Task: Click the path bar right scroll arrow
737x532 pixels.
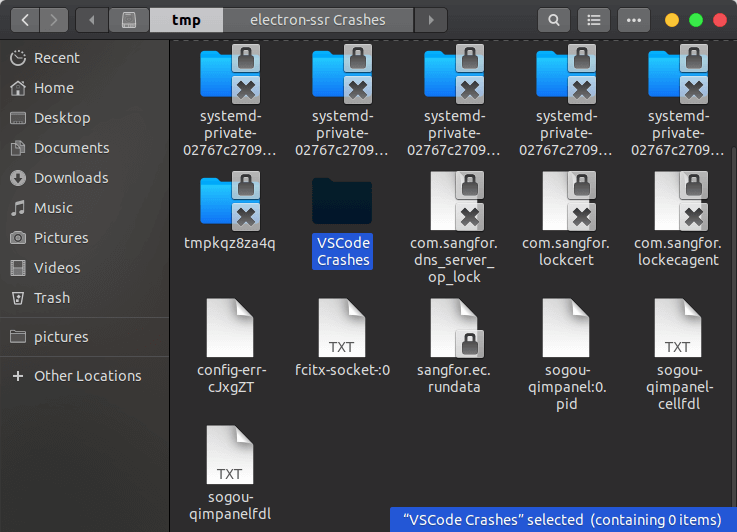Action: tap(431, 20)
